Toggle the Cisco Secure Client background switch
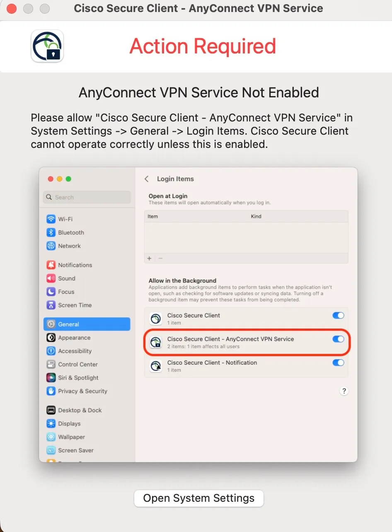392x532 pixels. pos(338,316)
